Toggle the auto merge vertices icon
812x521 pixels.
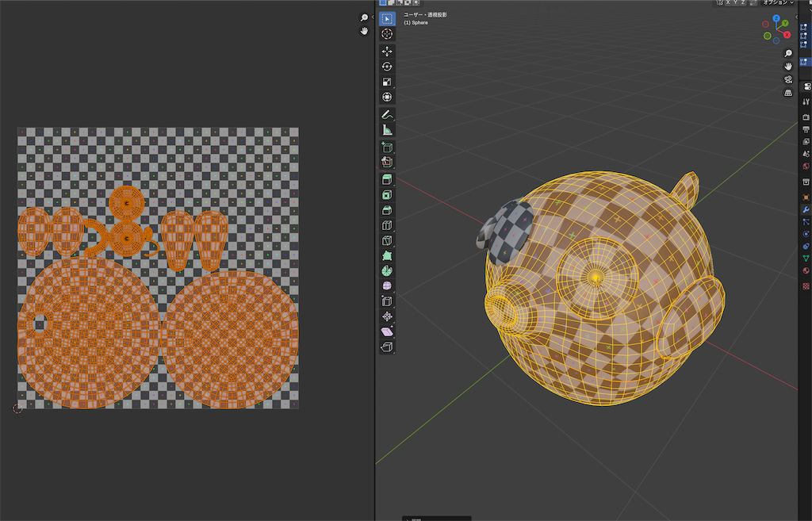[753, 2]
